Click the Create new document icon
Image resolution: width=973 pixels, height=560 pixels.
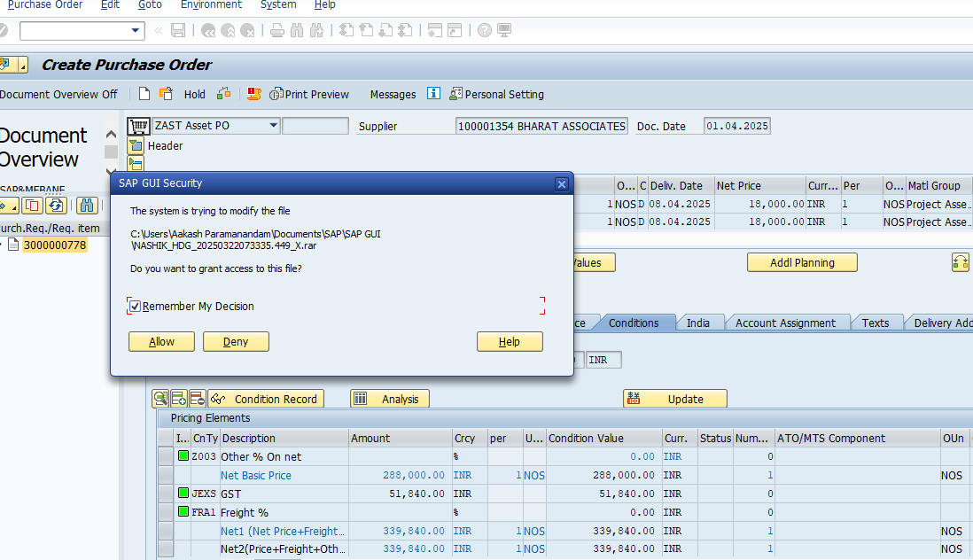pyautogui.click(x=144, y=94)
